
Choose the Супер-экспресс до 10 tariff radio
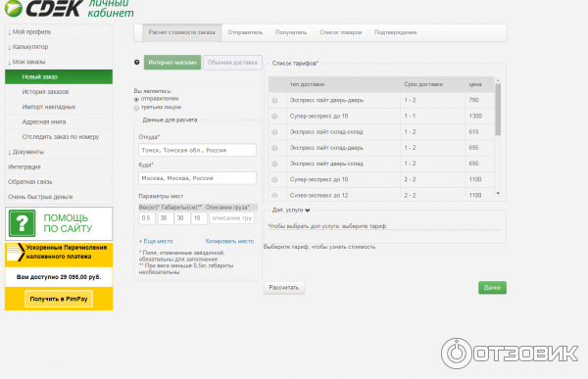[x=274, y=179]
